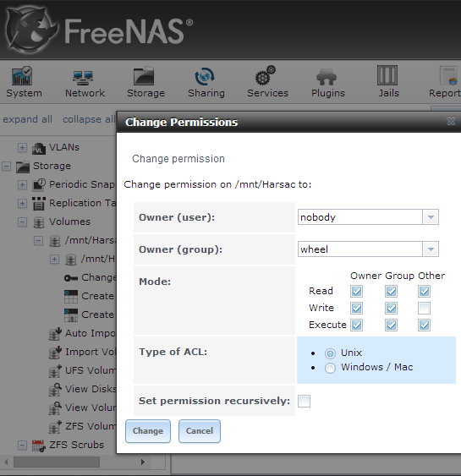Open the Network toolbar icon
This screenshot has width=461, height=476.
click(x=83, y=78)
